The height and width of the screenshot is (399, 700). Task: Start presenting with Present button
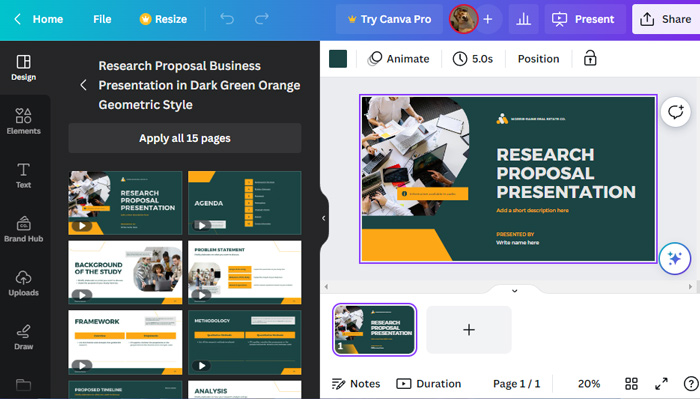coord(584,19)
